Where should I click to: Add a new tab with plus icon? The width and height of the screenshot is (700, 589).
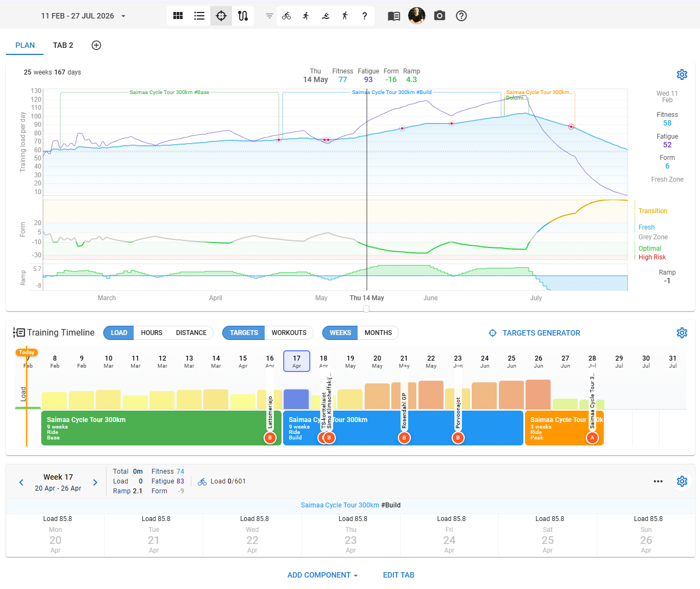click(x=96, y=45)
